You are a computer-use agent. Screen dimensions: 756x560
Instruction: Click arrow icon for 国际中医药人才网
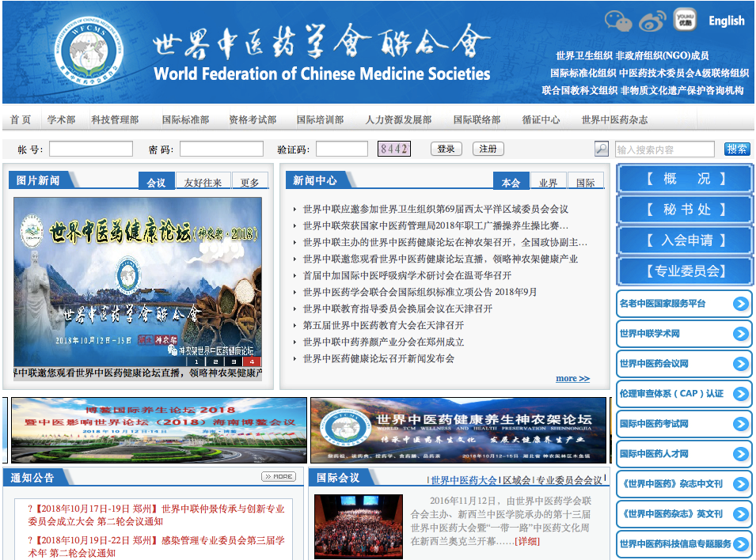point(741,454)
